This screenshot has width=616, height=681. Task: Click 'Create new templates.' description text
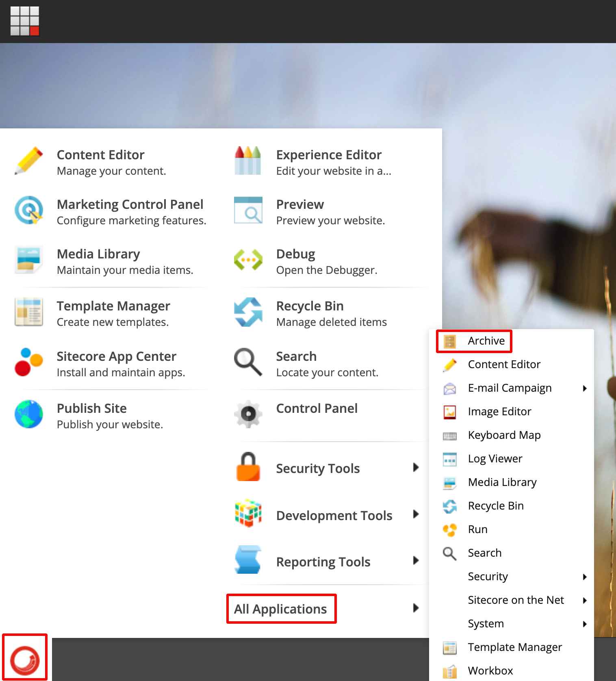click(113, 322)
